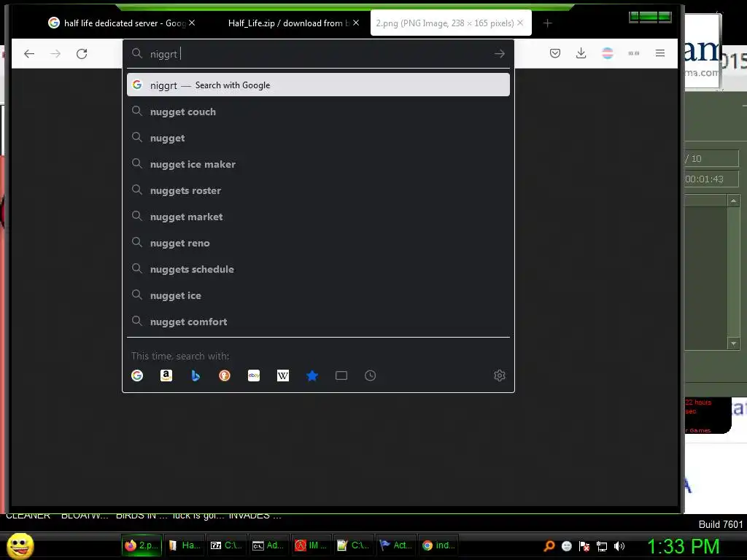This screenshot has height=560, width=747.
Task: Search bookmarks using the star icon
Action: coord(312,376)
